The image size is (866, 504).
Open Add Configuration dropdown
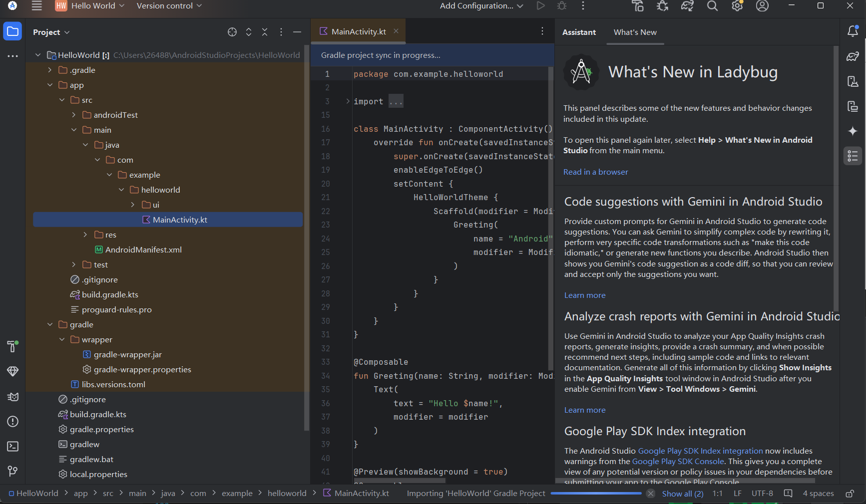(481, 6)
